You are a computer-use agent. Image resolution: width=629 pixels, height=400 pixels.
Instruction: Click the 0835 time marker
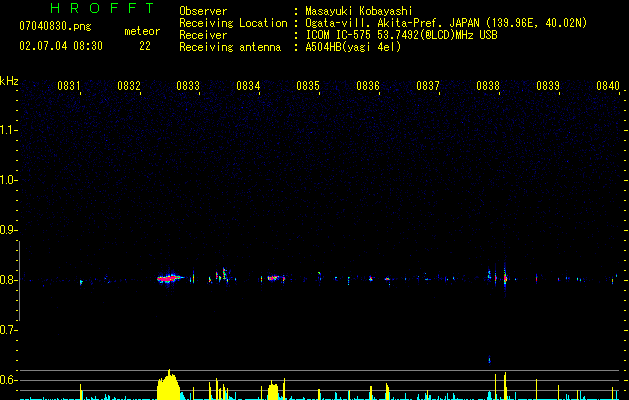tap(308, 86)
